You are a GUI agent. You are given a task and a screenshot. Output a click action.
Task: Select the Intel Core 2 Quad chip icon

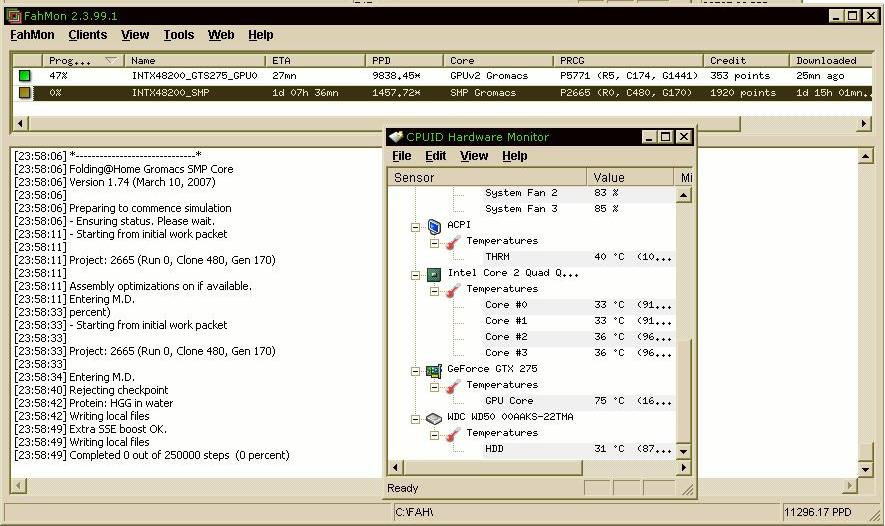tap(433, 274)
